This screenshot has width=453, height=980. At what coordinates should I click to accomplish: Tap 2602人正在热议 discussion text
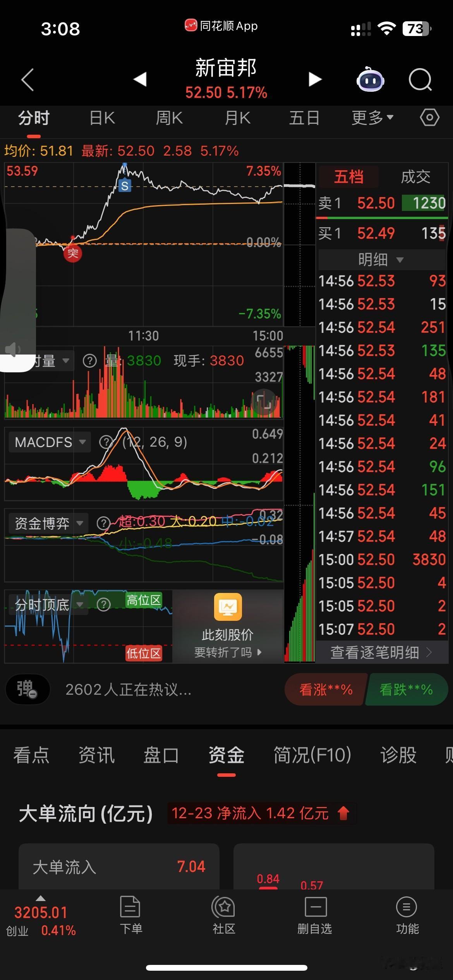(128, 689)
